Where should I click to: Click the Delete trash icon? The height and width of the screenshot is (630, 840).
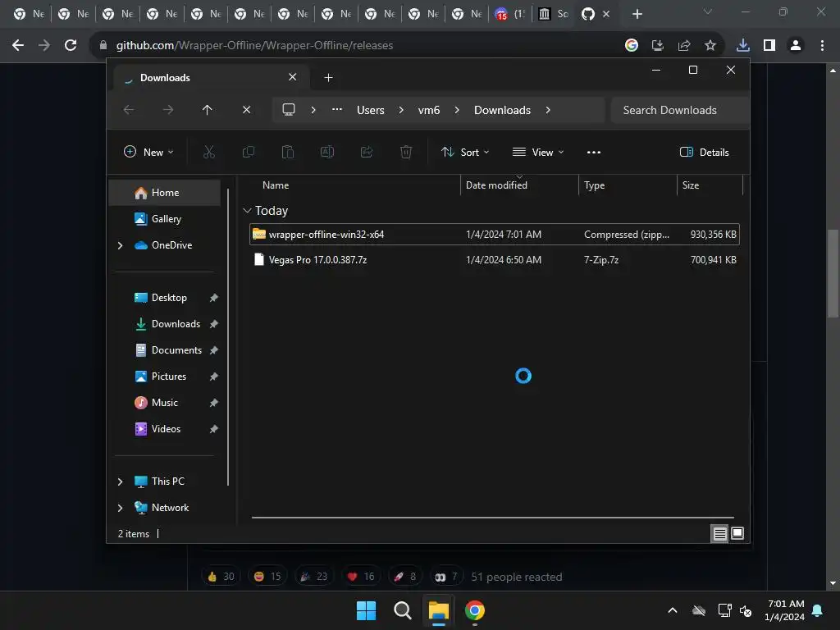click(406, 152)
